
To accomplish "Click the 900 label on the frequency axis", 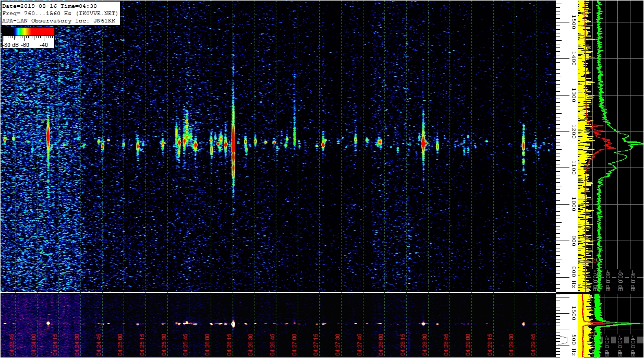I will pyautogui.click(x=573, y=241).
